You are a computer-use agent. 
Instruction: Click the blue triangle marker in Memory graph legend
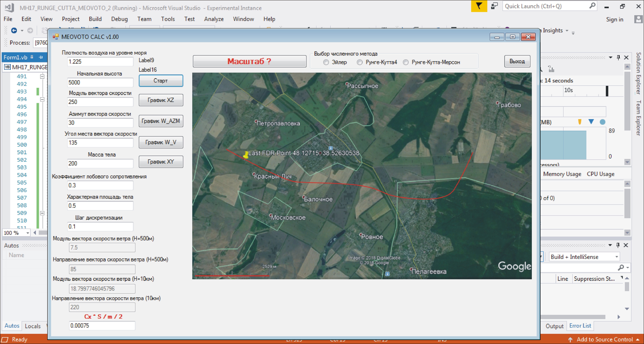pyautogui.click(x=591, y=122)
